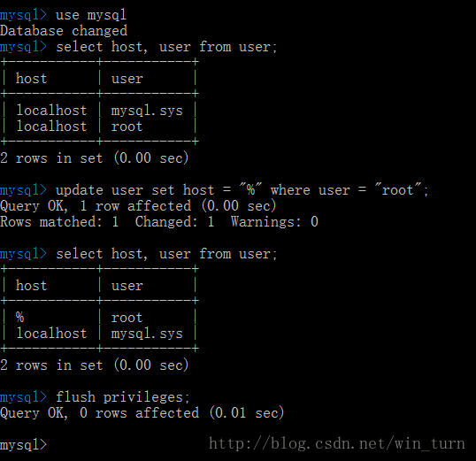Click the 'root' cell in second result table

coord(127,318)
